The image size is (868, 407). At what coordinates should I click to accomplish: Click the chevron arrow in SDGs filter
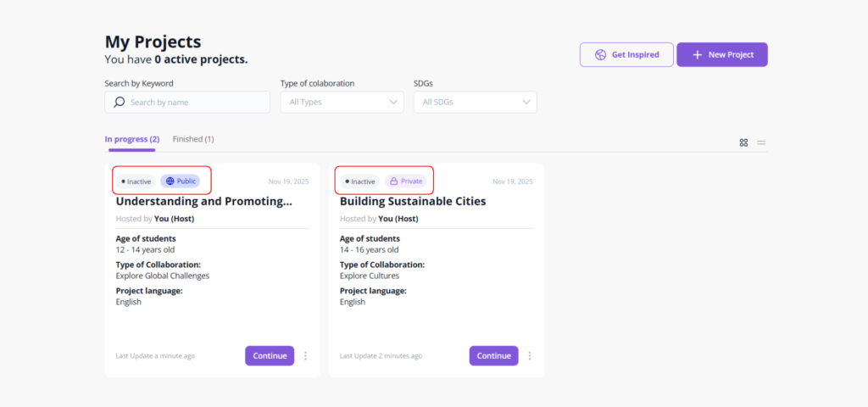527,103
